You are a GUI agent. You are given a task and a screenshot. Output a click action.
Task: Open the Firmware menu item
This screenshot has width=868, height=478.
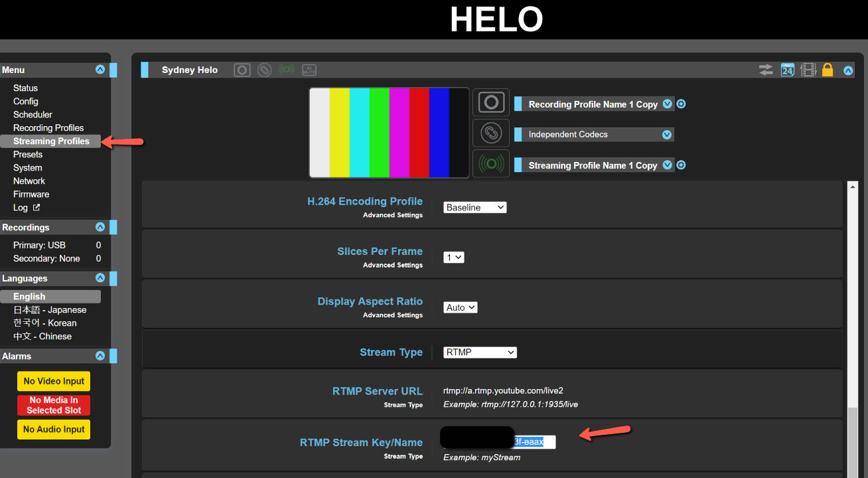click(31, 194)
